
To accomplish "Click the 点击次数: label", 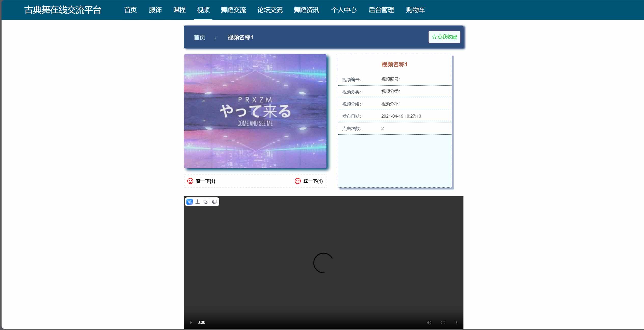I will point(351,129).
